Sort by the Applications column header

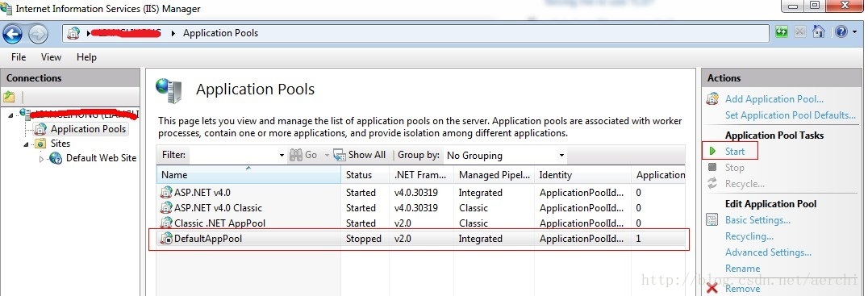coord(659,175)
